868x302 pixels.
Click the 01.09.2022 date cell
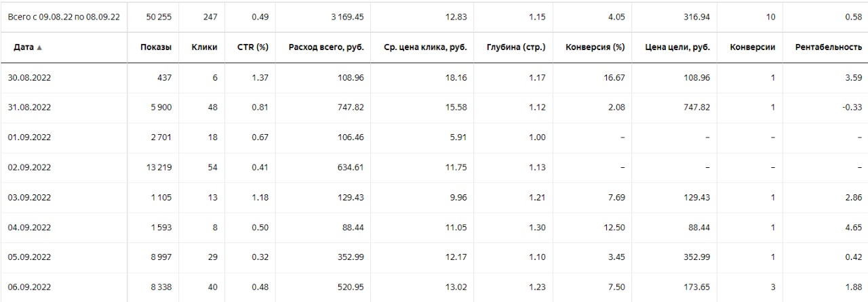29,137
